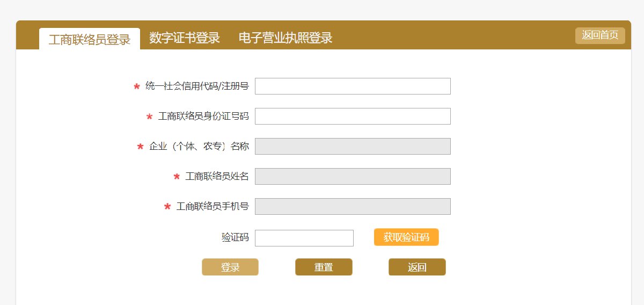Click the greyed 工商联络员手机号 input box
644x305 pixels.
353,206
